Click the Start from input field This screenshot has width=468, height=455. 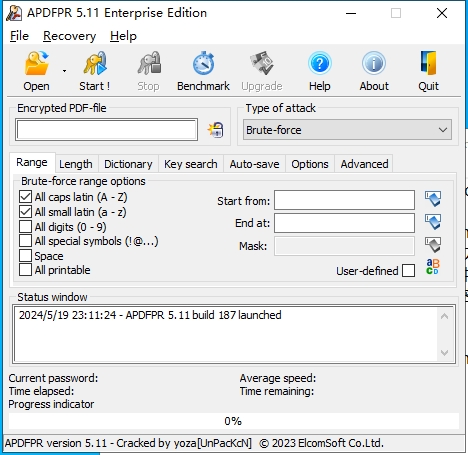344,200
